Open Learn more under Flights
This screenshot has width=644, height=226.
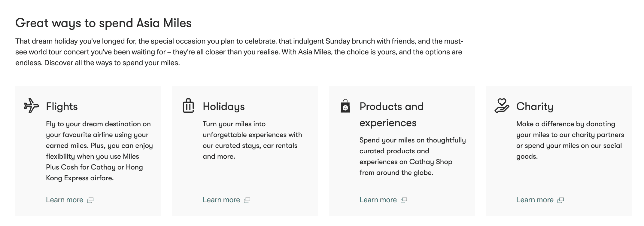coord(65,200)
